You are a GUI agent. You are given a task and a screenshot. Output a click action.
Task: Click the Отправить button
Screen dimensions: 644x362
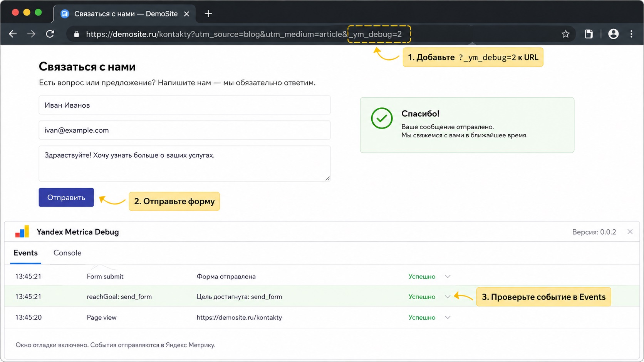[66, 197]
